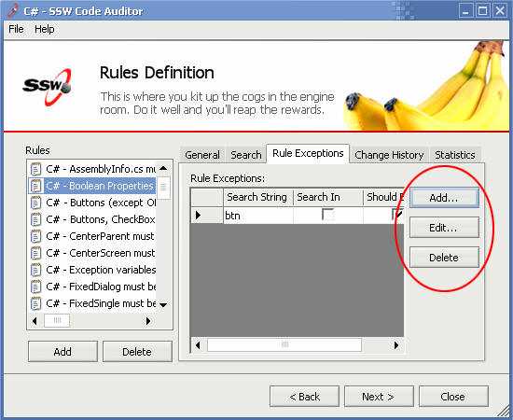Image resolution: width=513 pixels, height=420 pixels.
Task: Click the FixedDialog rule document icon
Action: coord(35,287)
